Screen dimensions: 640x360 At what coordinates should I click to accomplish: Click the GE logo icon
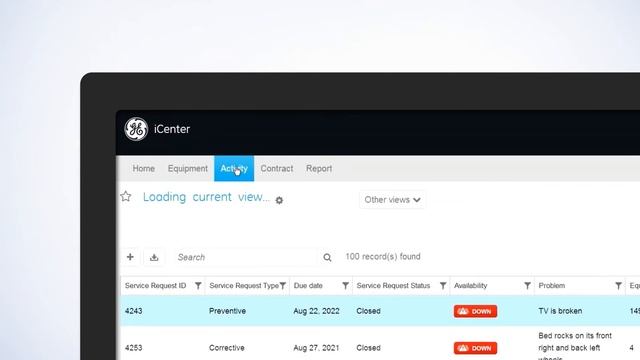pyautogui.click(x=136, y=129)
